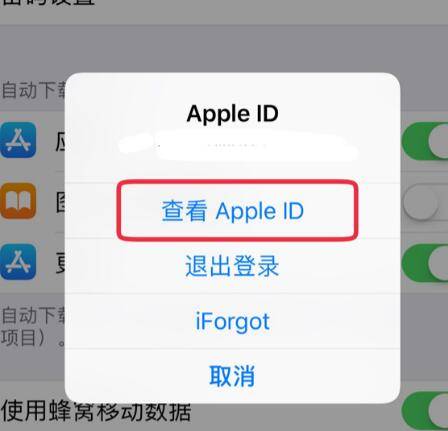This screenshot has width=448, height=431.
Task: Tap the partially hidden 图 row label
Action: [x=60, y=202]
